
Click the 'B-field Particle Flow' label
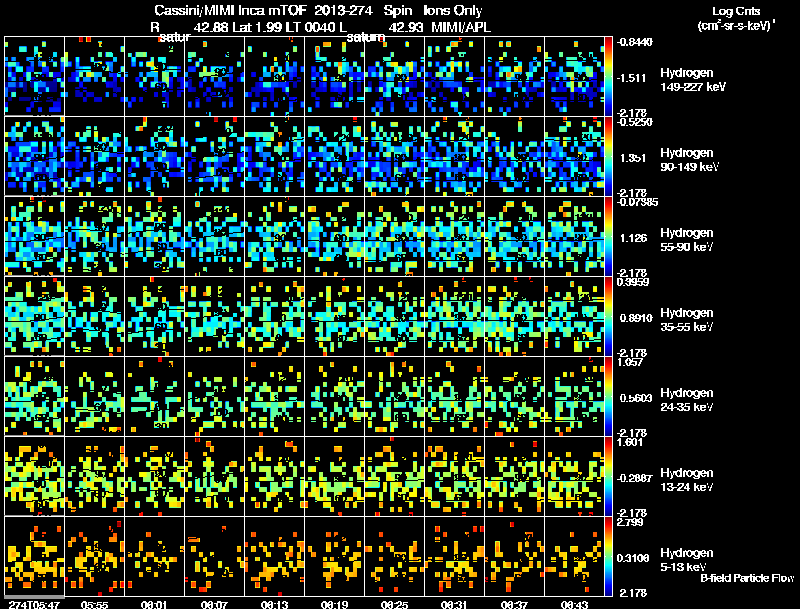(747, 578)
